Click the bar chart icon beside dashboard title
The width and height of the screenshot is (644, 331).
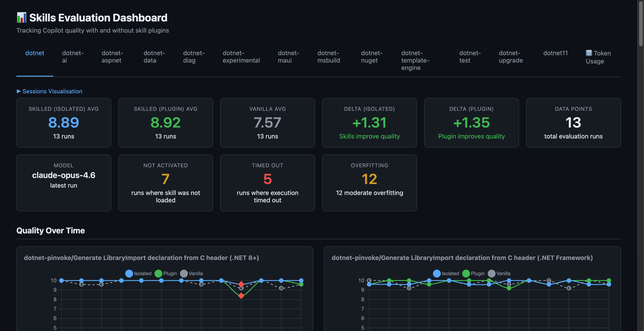coord(21,17)
